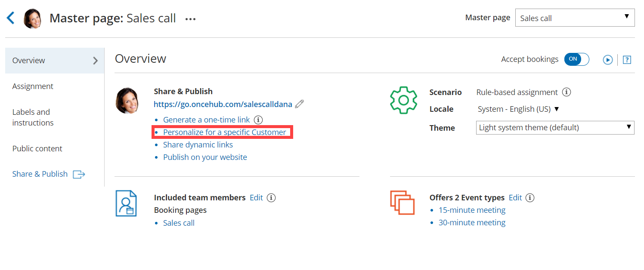Select Assignment in the sidebar
The height and width of the screenshot is (270, 644).
coord(33,86)
